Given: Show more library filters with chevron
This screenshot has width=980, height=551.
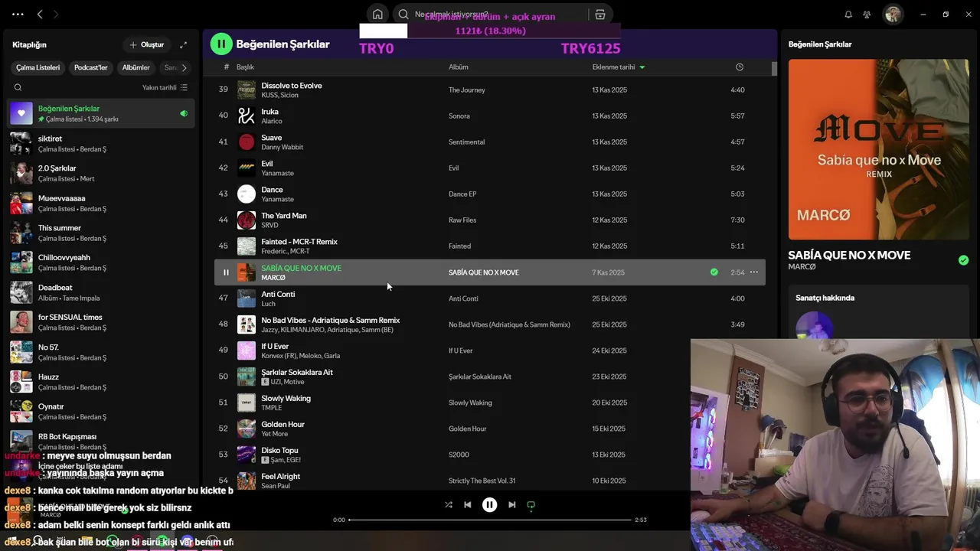Looking at the screenshot, I should (x=184, y=67).
